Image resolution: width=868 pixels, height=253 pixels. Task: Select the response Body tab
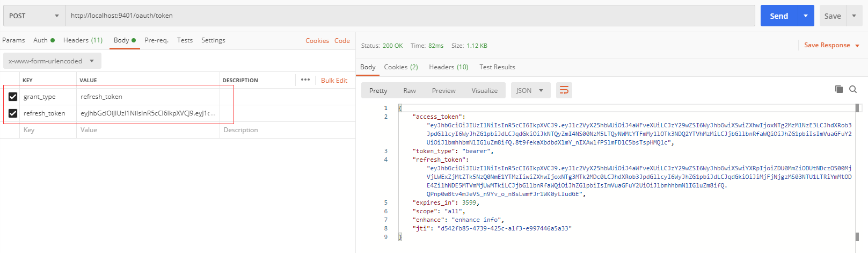coord(368,67)
